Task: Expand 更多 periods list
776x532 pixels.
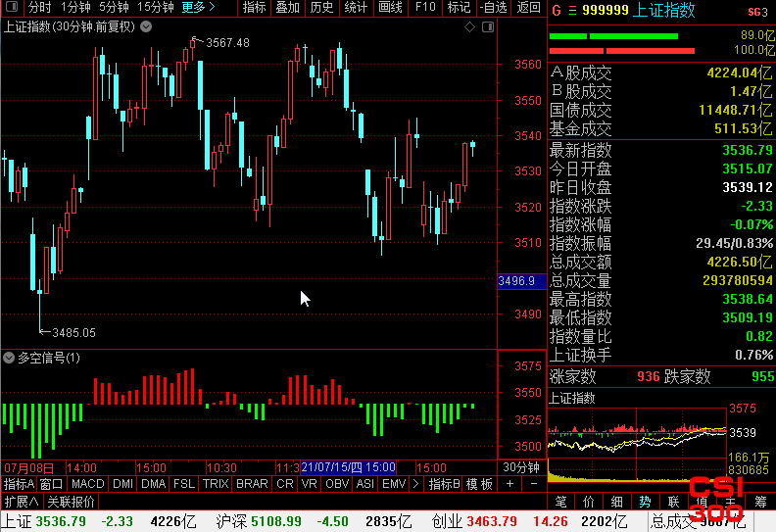Action: (x=198, y=7)
